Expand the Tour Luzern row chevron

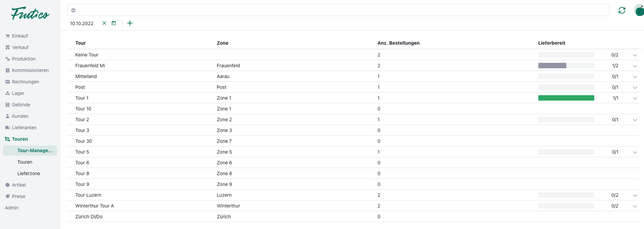(x=635, y=196)
